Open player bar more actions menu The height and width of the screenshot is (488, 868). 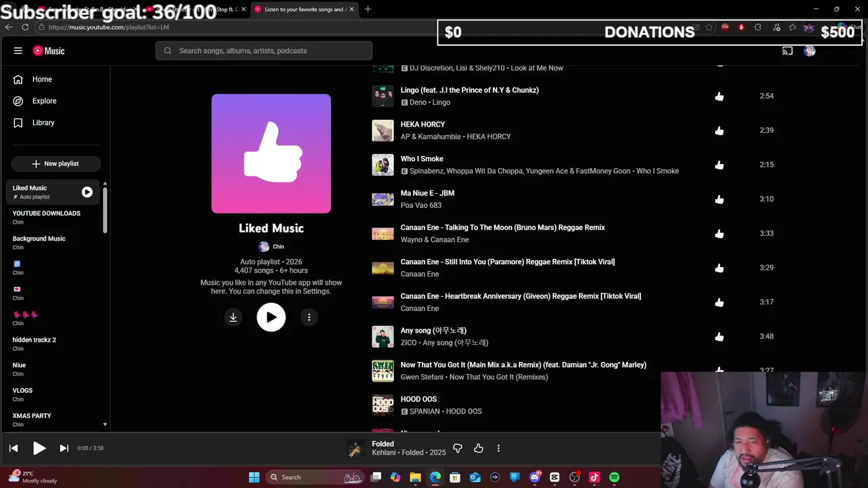pos(498,449)
